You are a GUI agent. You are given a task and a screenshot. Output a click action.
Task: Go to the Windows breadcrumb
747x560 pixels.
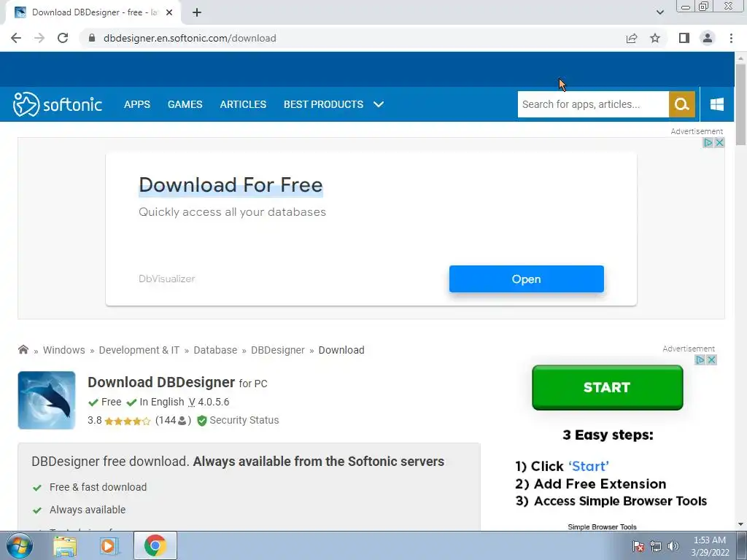(x=64, y=350)
